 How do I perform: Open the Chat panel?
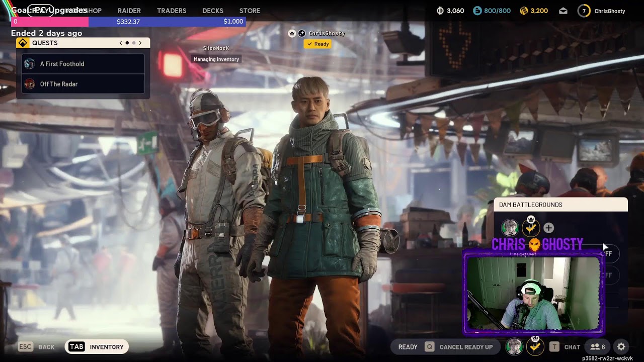click(x=572, y=347)
